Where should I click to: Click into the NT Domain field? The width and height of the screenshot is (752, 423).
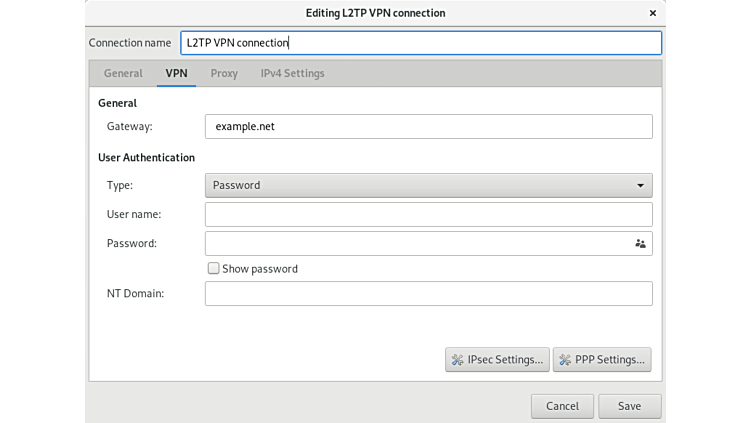(428, 293)
